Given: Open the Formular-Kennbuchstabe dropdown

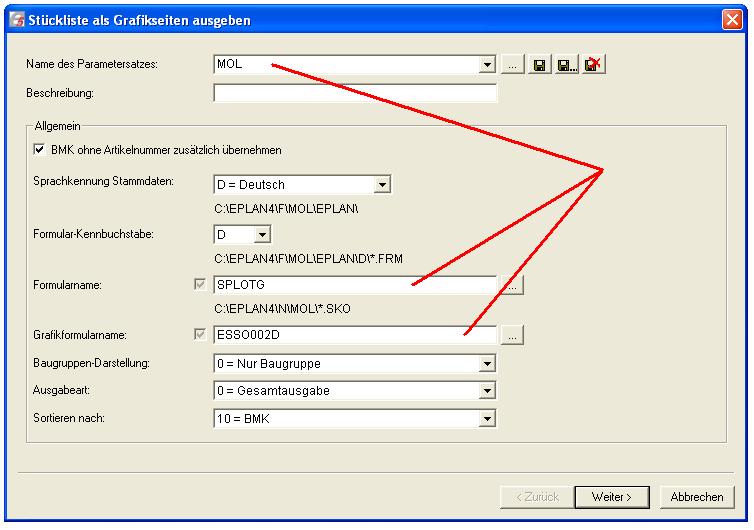Looking at the screenshot, I should click(x=262, y=235).
